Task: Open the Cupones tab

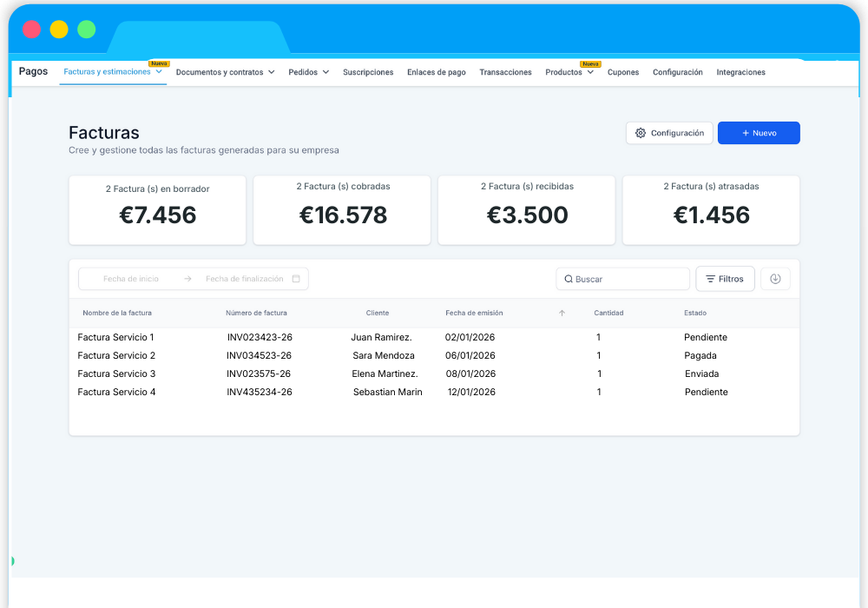Action: [623, 72]
